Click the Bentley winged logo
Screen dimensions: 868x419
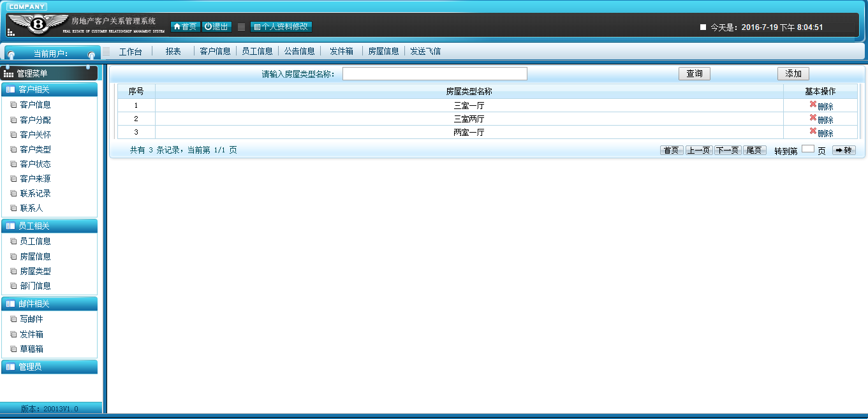coord(38,24)
